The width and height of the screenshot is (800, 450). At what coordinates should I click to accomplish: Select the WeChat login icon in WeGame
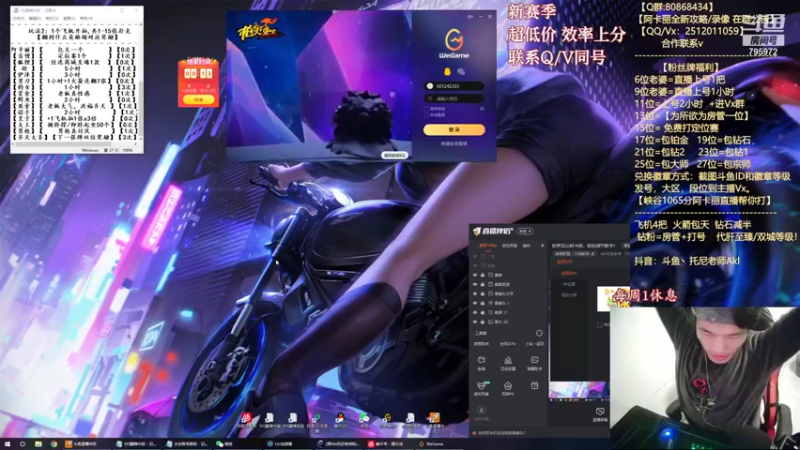461,71
